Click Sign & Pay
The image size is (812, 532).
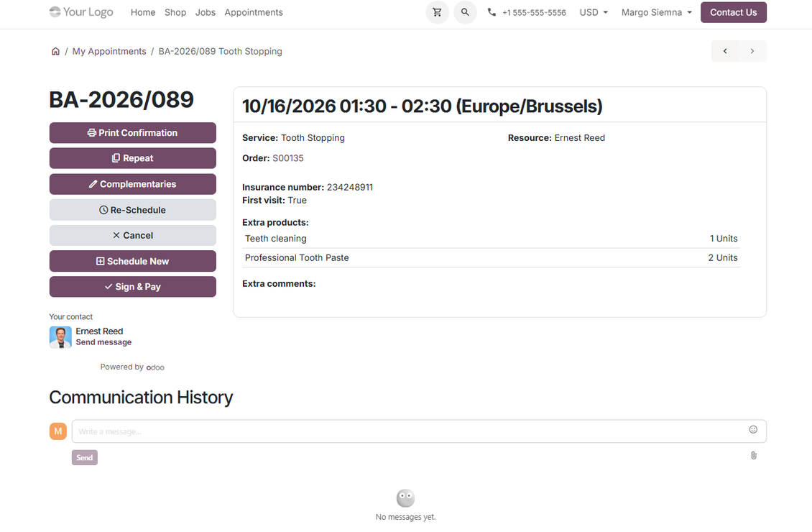(x=132, y=286)
